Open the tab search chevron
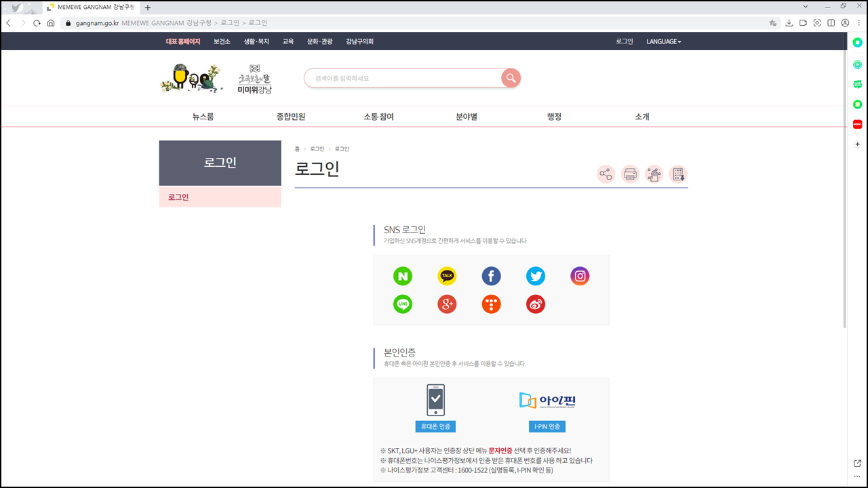868x488 pixels. click(805, 6)
